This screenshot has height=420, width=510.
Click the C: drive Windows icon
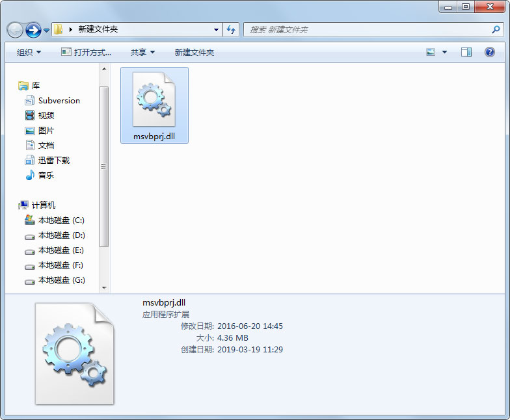(x=30, y=220)
